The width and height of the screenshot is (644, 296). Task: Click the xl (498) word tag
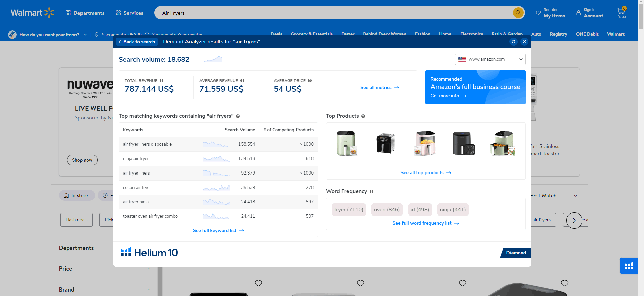tap(420, 210)
